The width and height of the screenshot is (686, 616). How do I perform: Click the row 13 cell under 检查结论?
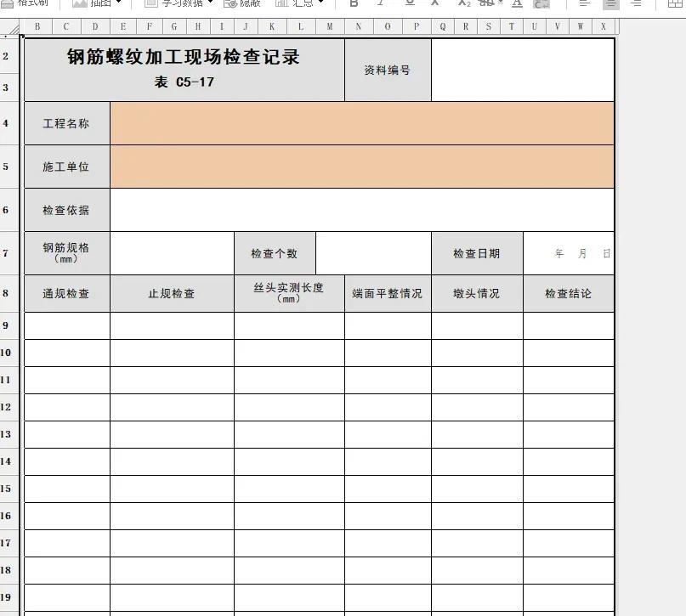pos(569,434)
